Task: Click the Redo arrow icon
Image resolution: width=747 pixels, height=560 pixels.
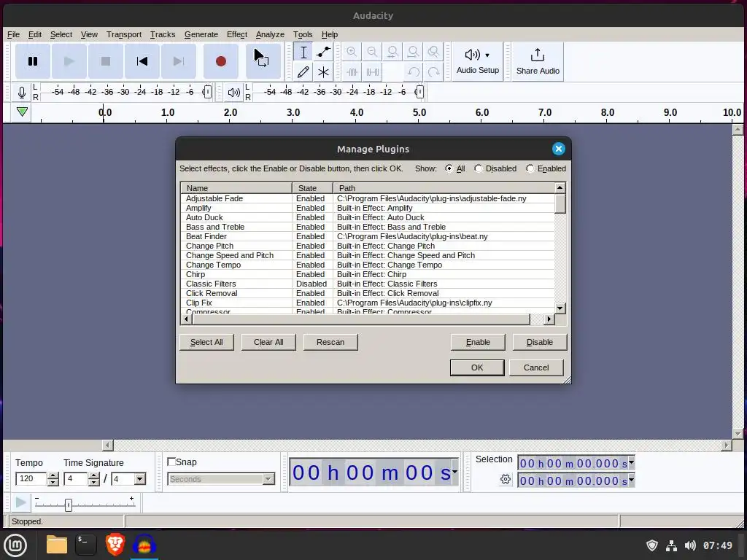Action: pyautogui.click(x=433, y=72)
